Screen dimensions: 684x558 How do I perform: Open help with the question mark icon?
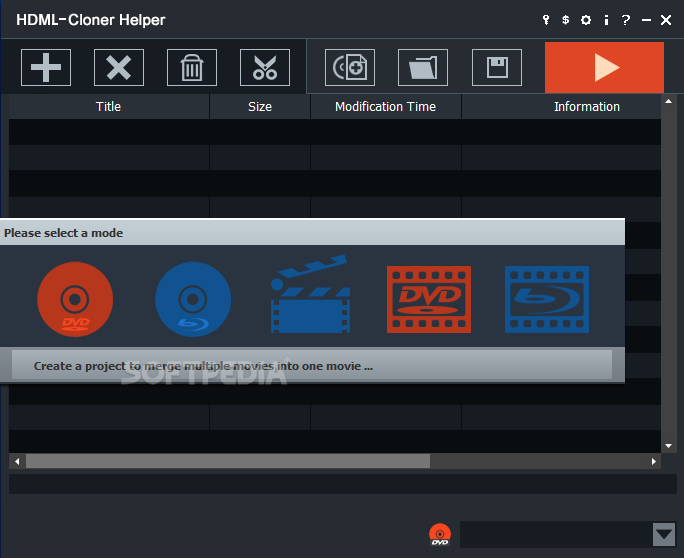626,20
